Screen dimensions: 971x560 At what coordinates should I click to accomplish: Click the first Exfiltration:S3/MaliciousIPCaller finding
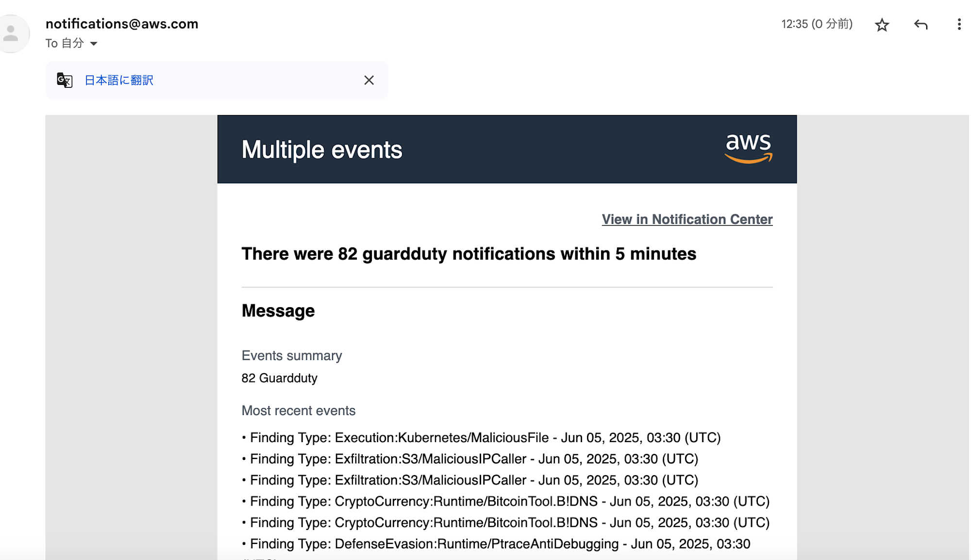pos(470,459)
